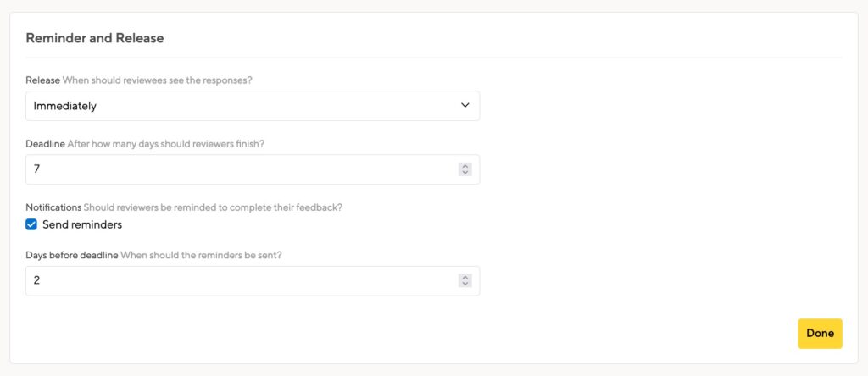Click hint text about reviewers finishing days
This screenshot has width=868, height=376.
[166, 144]
